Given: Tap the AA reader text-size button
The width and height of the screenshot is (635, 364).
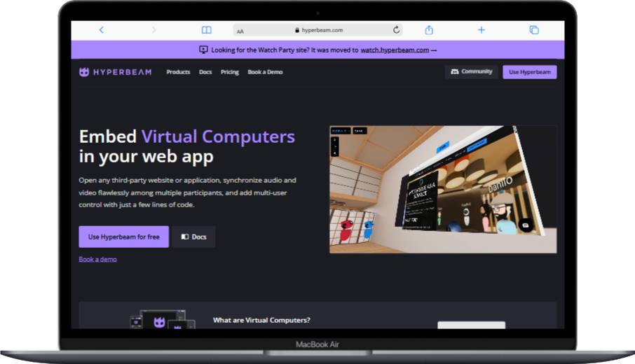Looking at the screenshot, I should tap(240, 31).
